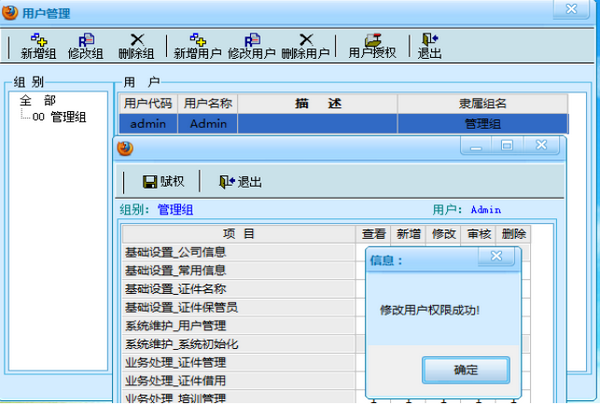Click 退出 in the permission window toolbar

(240, 181)
